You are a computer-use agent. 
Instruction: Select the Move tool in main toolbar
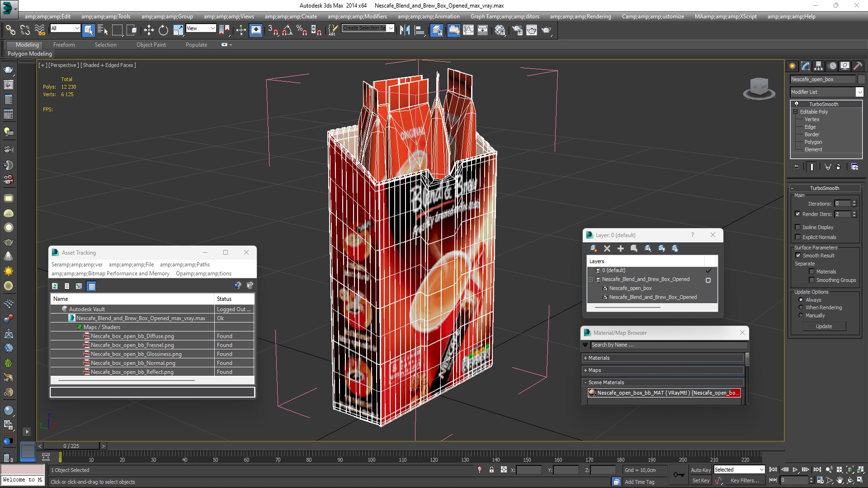point(149,30)
